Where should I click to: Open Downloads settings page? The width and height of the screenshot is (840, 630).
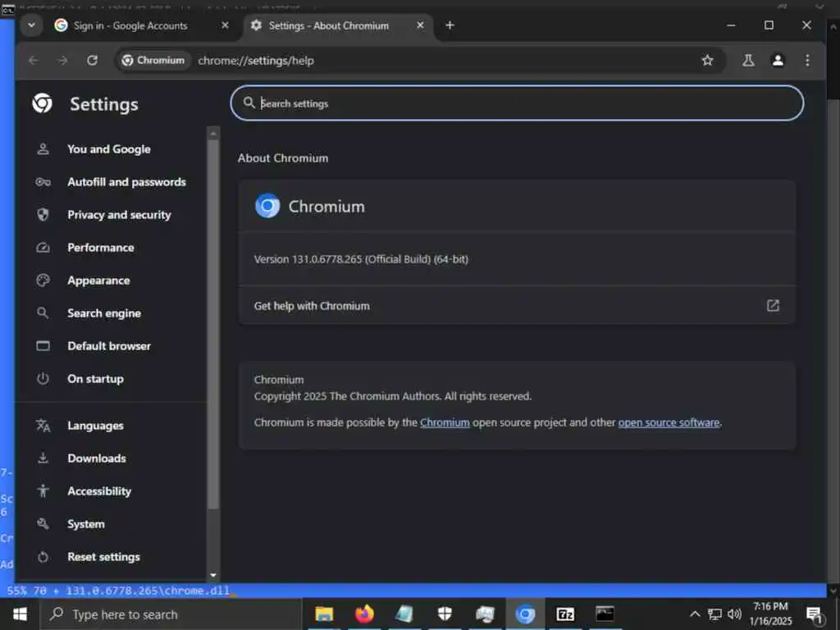click(97, 459)
